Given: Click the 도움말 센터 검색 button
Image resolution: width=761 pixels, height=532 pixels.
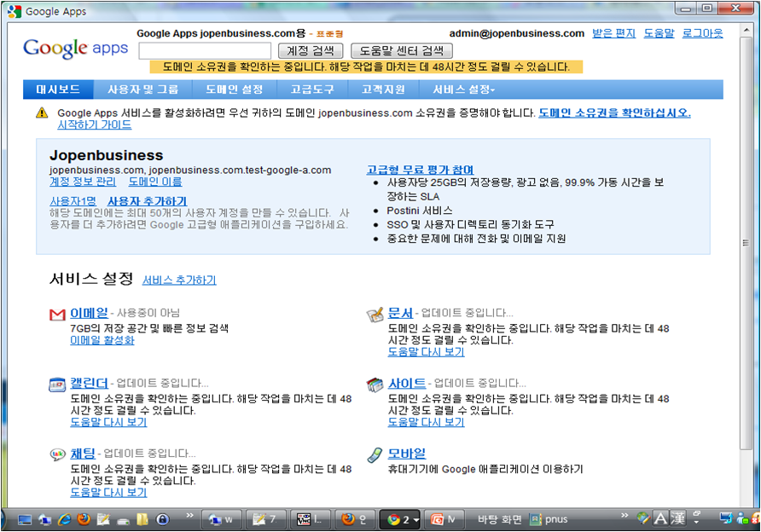Looking at the screenshot, I should (x=402, y=50).
